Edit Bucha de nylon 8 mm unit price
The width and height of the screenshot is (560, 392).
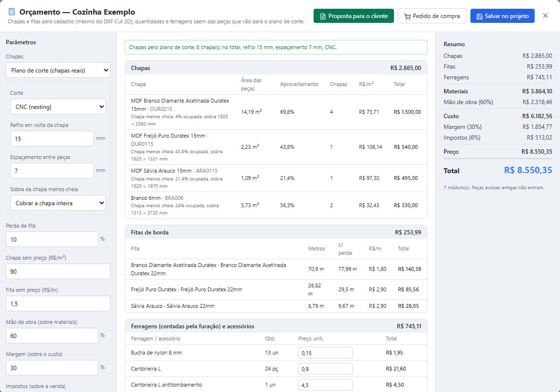coord(325,353)
